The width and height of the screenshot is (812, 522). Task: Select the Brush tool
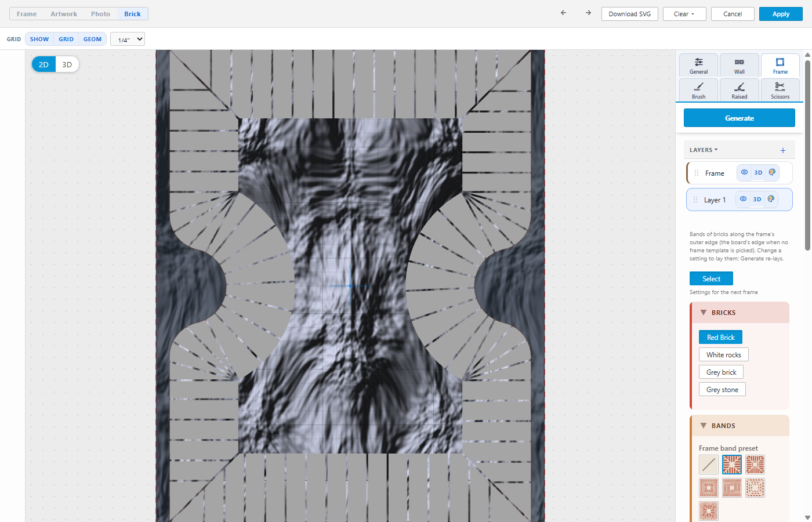pos(699,90)
